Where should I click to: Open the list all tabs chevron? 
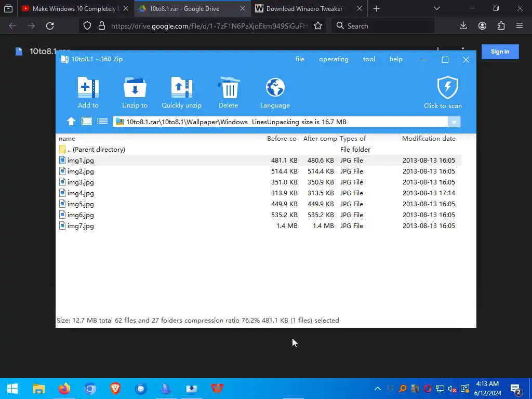pyautogui.click(x=437, y=8)
